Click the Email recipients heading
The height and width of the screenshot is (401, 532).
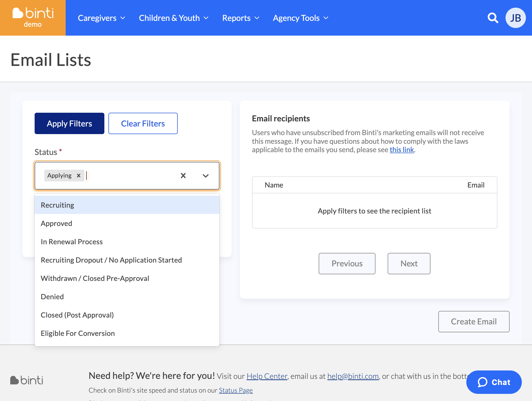tap(281, 119)
